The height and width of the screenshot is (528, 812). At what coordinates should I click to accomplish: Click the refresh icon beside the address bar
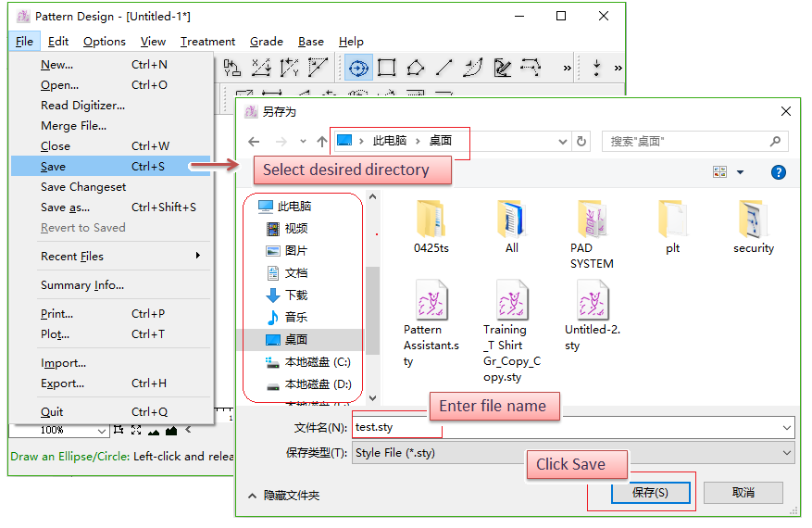tap(581, 142)
